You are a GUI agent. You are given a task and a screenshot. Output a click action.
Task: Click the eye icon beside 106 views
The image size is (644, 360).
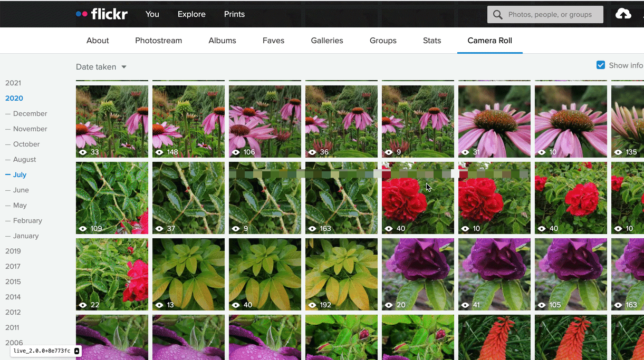point(236,152)
